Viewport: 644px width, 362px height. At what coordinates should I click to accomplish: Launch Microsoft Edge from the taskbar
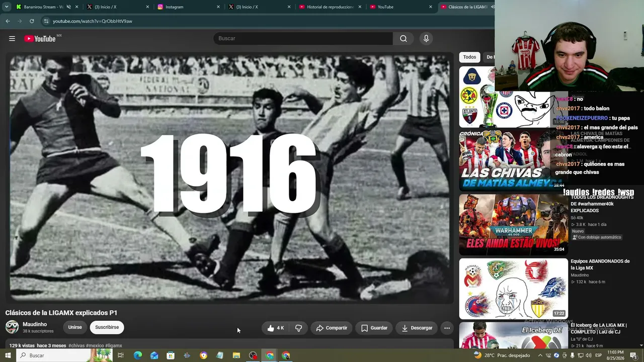pyautogui.click(x=137, y=355)
